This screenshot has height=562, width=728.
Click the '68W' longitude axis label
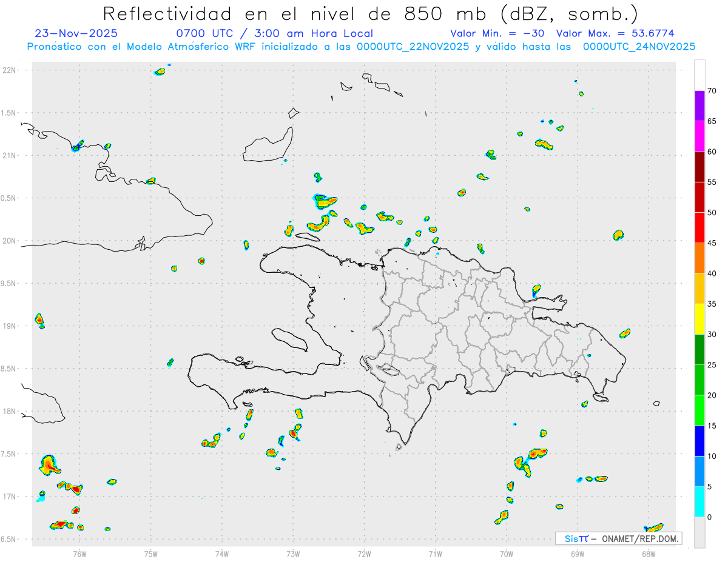click(x=649, y=554)
